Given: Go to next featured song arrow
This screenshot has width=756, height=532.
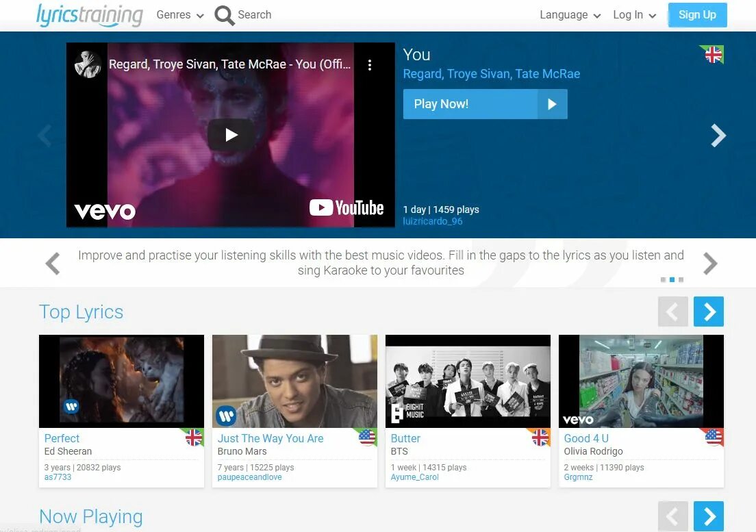Looking at the screenshot, I should [x=718, y=136].
